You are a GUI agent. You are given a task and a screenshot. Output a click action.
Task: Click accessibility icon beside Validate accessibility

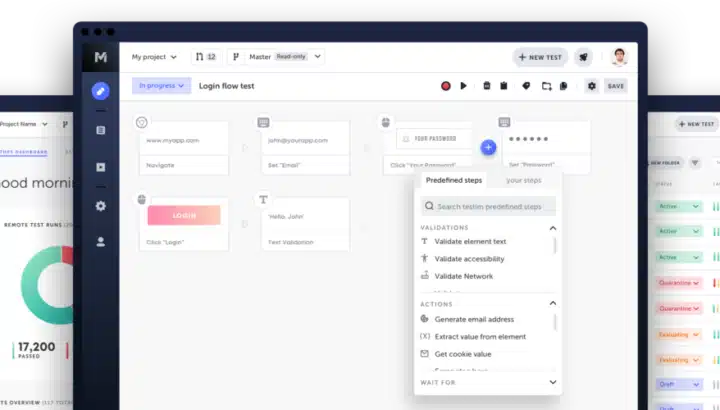424,258
